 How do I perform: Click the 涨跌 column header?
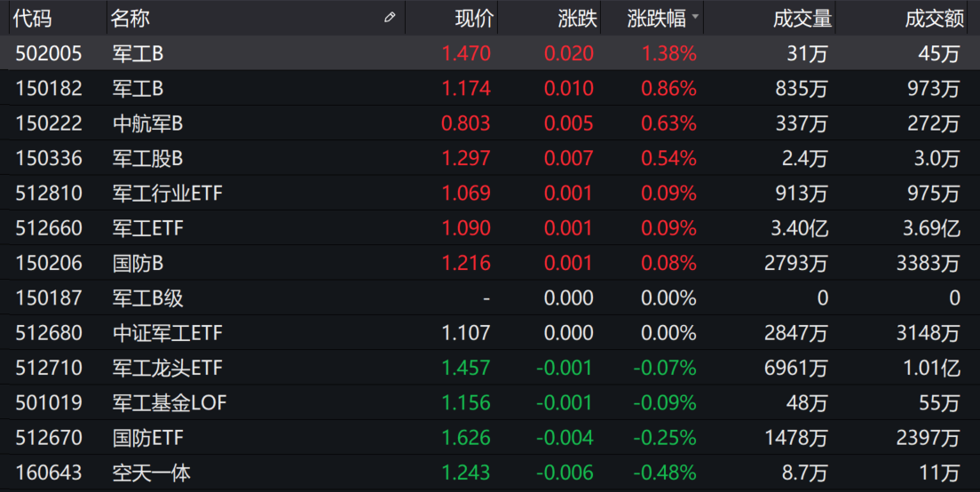[577, 18]
